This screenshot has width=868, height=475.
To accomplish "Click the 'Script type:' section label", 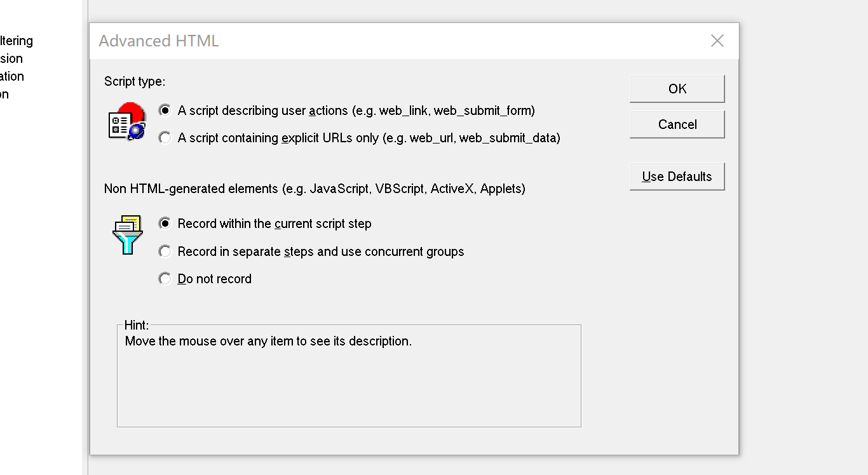I will click(135, 81).
